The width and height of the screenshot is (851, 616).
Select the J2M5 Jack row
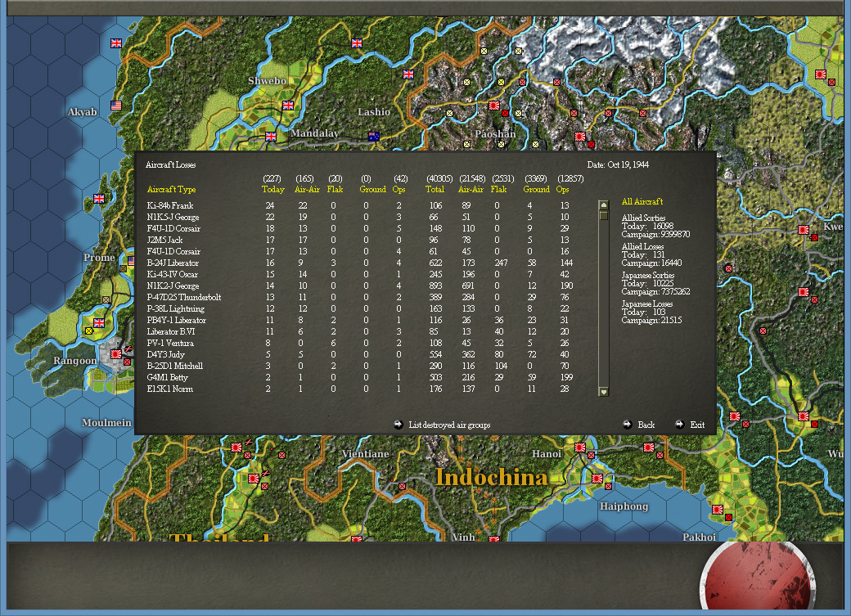pos(358,240)
